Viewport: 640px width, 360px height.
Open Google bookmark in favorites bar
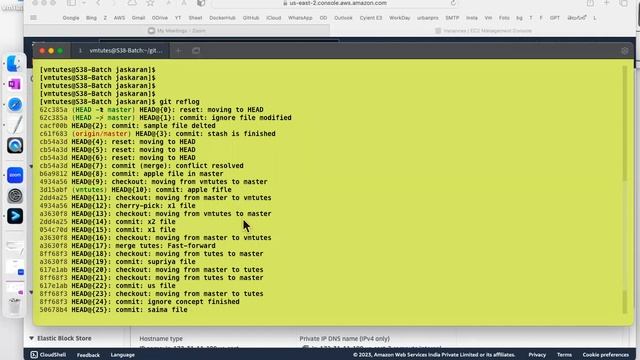pos(71,18)
